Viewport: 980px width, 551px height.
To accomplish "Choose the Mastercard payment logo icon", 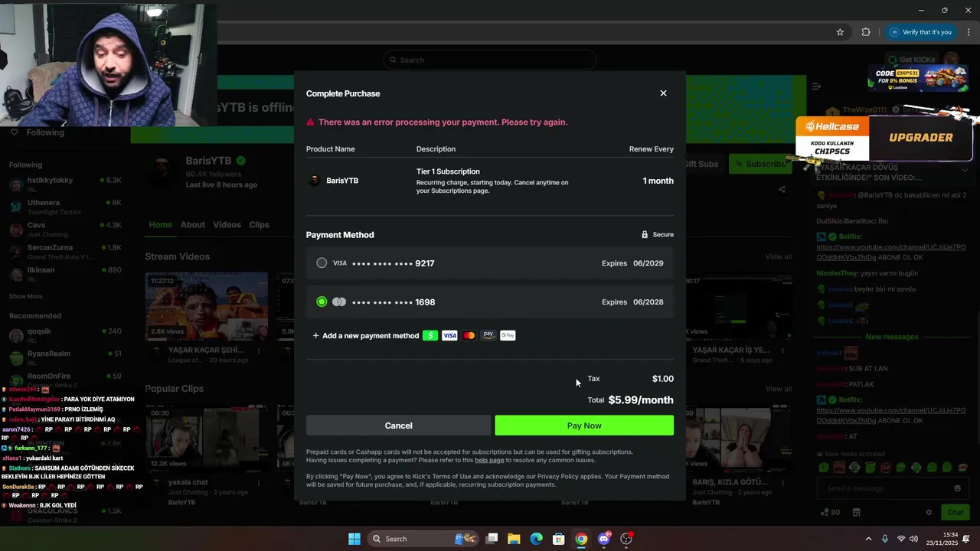I will coord(469,336).
